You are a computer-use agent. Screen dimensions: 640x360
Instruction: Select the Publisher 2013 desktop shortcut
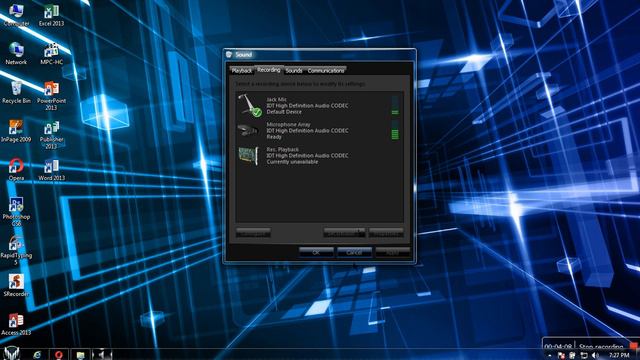tap(51, 134)
